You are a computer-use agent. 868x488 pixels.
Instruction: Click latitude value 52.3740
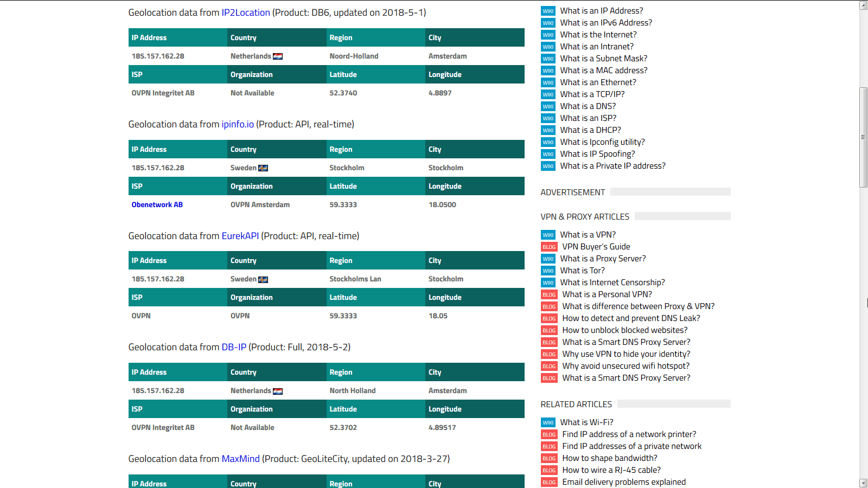[x=343, y=93]
